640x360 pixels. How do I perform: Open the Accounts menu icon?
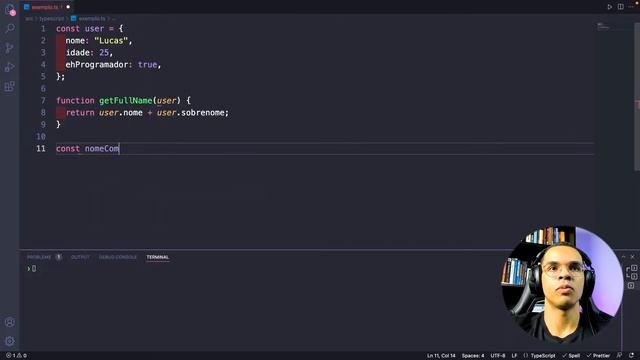pos(10,322)
